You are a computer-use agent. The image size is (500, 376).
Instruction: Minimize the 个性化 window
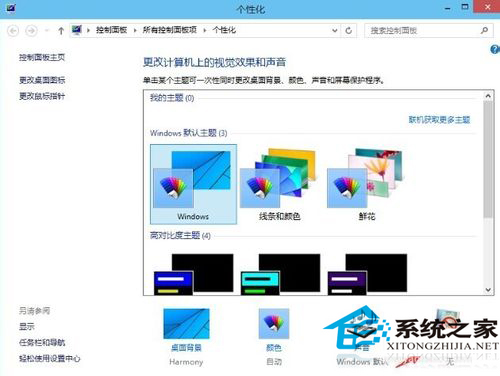448,8
